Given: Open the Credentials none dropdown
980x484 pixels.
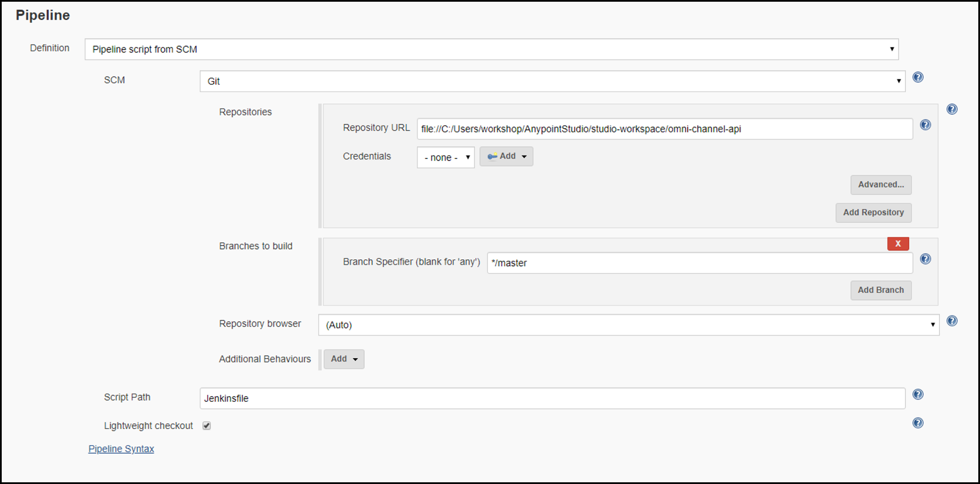Looking at the screenshot, I should point(445,157).
